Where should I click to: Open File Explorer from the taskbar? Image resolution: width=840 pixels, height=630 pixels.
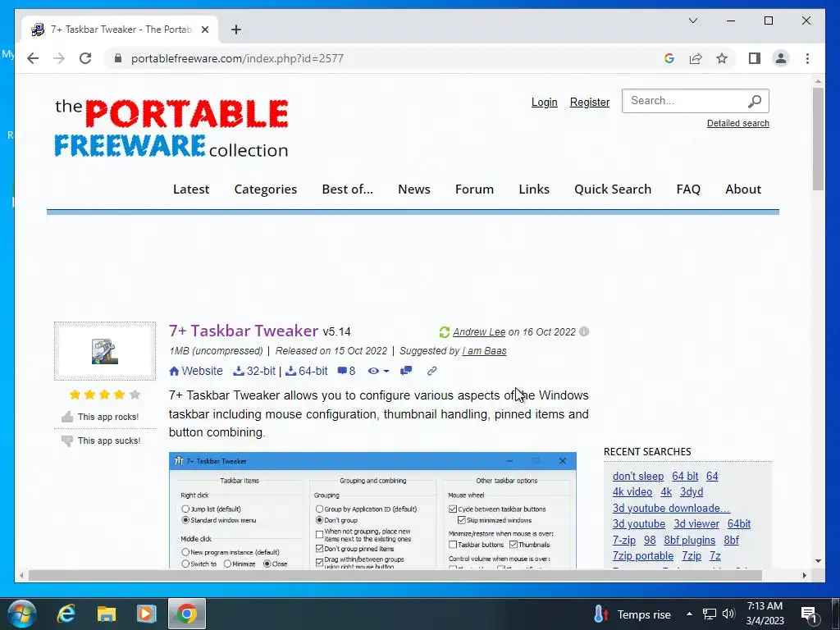106,614
